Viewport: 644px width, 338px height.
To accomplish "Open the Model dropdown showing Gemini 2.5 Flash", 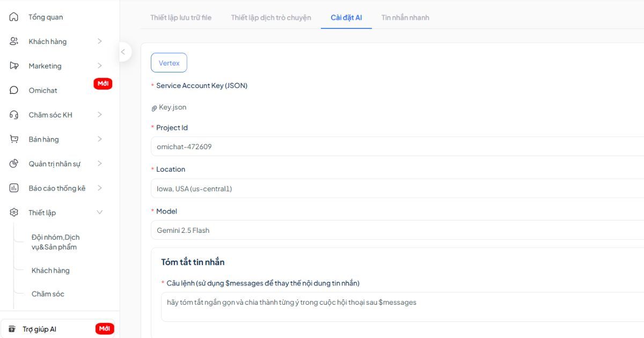I will (x=397, y=231).
